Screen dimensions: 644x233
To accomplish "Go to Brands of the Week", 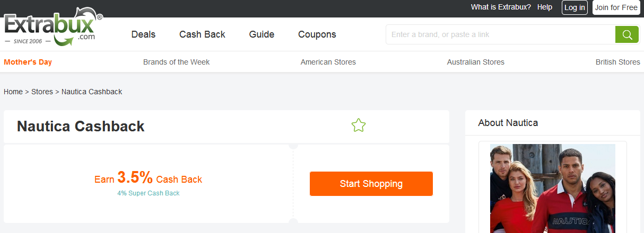I will coord(176,62).
